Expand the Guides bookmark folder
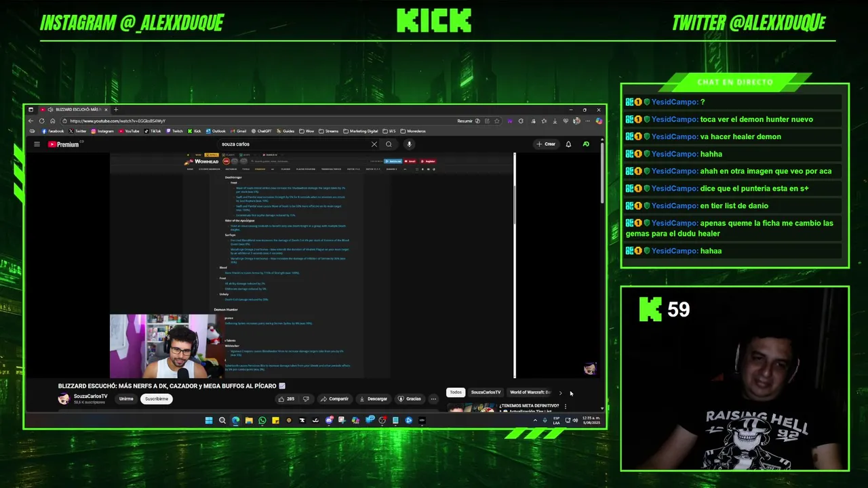 [x=285, y=131]
